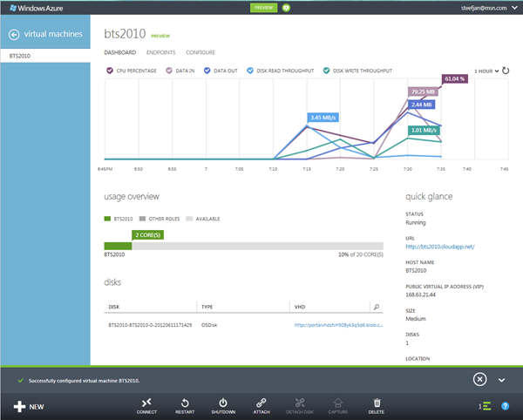Click the Running status value
This screenshot has height=420, width=523.
416,223
